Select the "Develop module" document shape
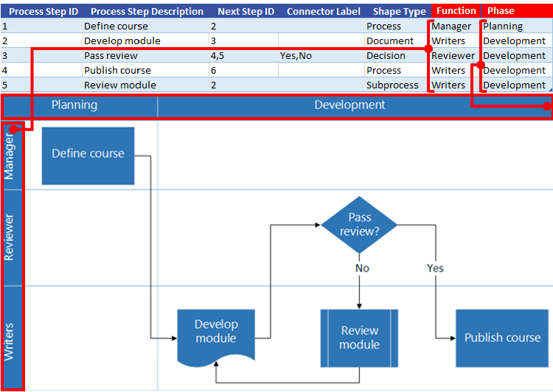The height and width of the screenshot is (392, 553). pos(216,333)
